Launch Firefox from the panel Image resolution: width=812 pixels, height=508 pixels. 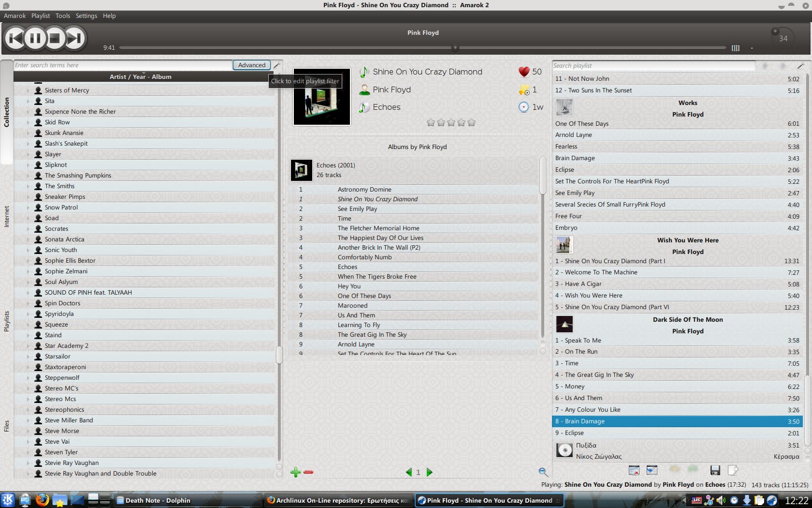click(42, 500)
